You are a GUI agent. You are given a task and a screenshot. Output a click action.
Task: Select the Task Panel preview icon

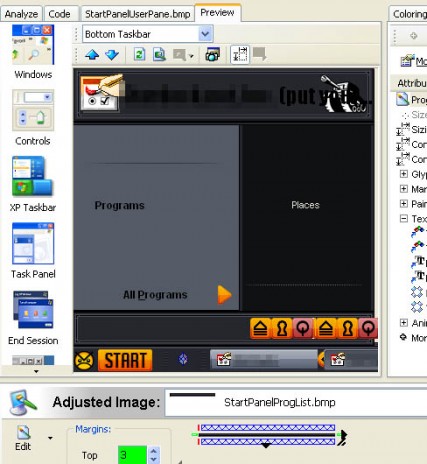point(33,243)
